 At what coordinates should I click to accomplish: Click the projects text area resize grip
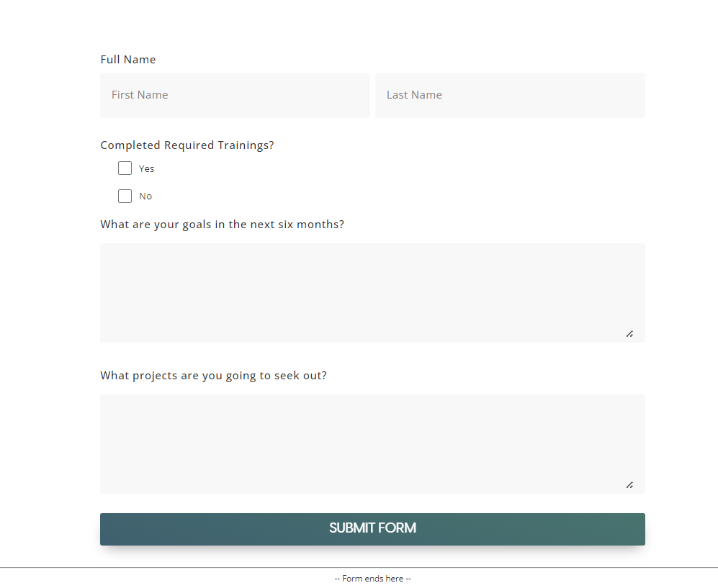point(629,485)
